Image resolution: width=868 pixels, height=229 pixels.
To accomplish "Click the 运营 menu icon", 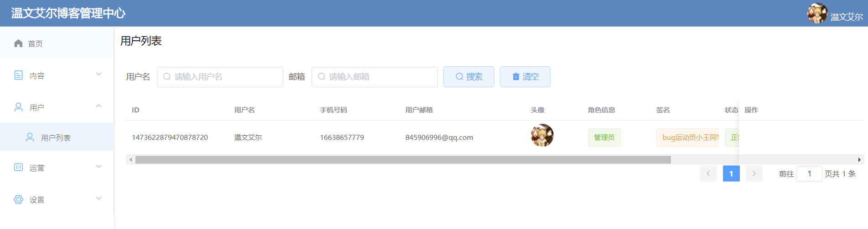I will pyautogui.click(x=18, y=167).
